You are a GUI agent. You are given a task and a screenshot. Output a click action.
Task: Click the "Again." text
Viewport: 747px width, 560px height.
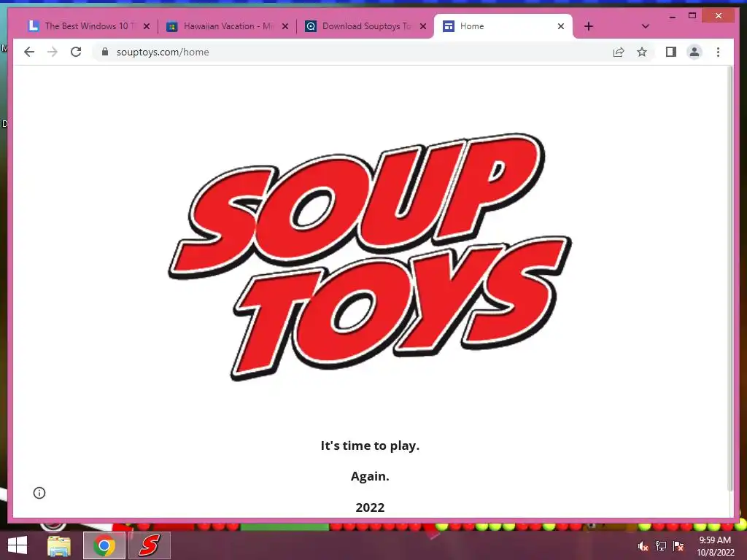(x=370, y=476)
